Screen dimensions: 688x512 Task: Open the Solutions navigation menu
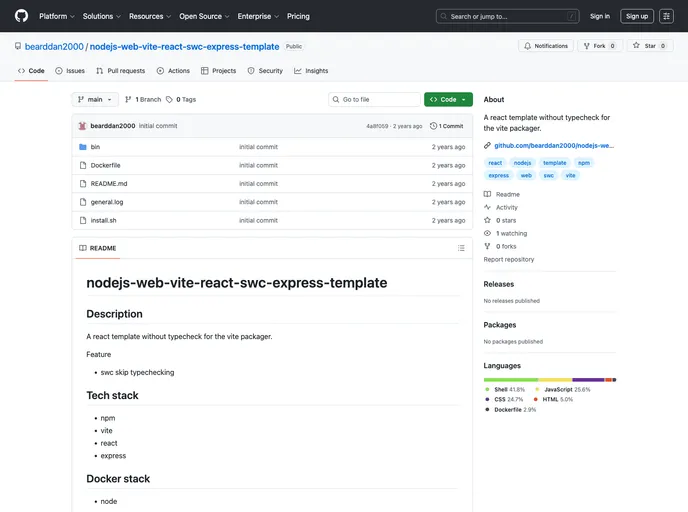point(101,16)
